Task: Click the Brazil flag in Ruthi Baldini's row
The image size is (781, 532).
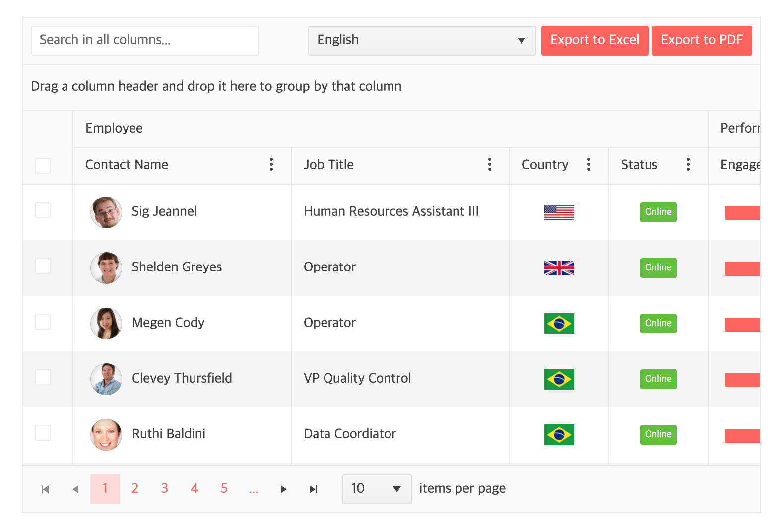Action: (559, 435)
